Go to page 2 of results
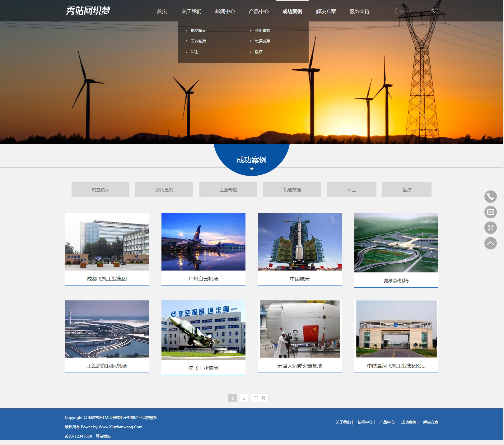This screenshot has width=504, height=445. [x=244, y=398]
